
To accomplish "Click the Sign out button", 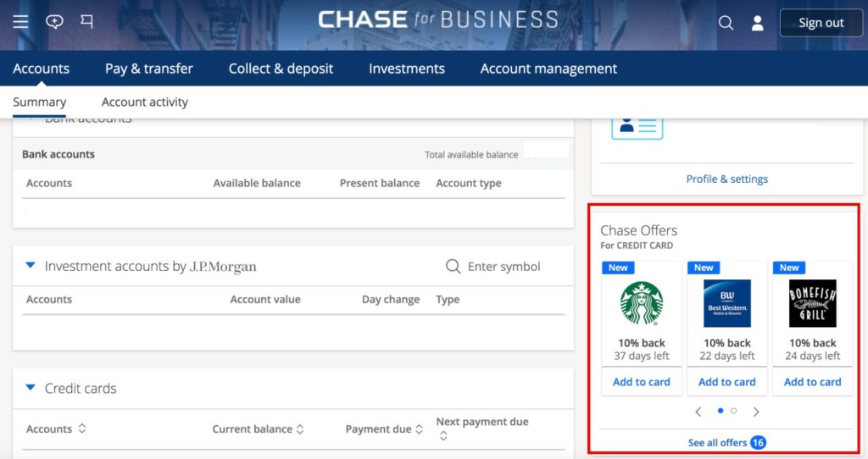I will tap(821, 23).
